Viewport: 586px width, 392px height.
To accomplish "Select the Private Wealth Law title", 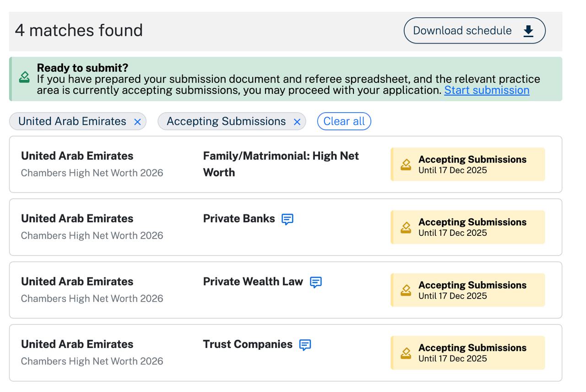I will 253,282.
